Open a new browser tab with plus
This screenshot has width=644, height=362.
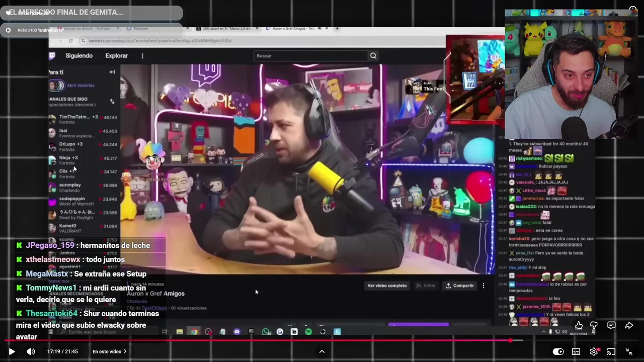pyautogui.click(x=337, y=29)
